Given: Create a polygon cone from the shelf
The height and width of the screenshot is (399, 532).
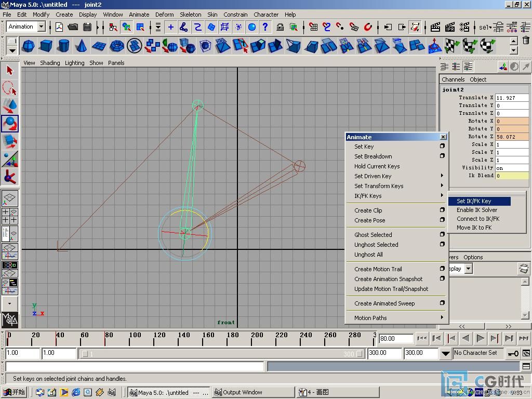Looking at the screenshot, I should pyautogui.click(x=81, y=46).
